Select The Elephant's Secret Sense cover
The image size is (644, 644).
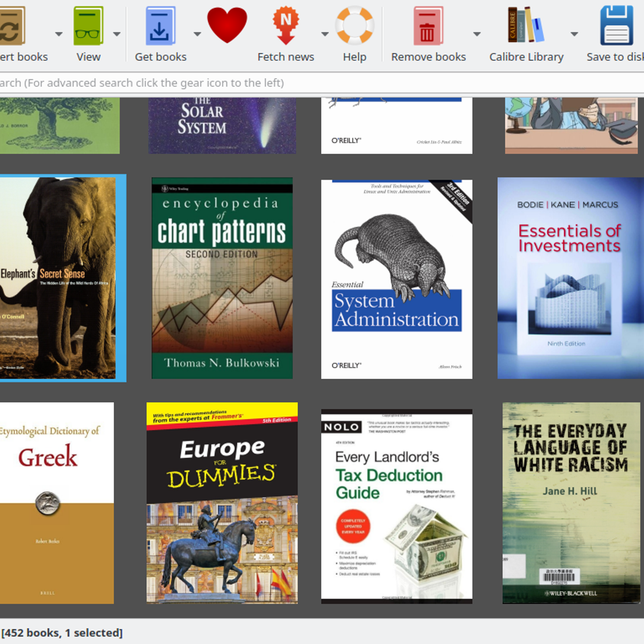(x=58, y=278)
